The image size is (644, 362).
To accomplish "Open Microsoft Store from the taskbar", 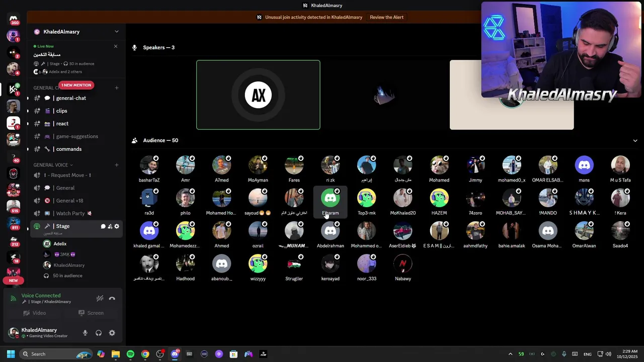I will click(233, 354).
